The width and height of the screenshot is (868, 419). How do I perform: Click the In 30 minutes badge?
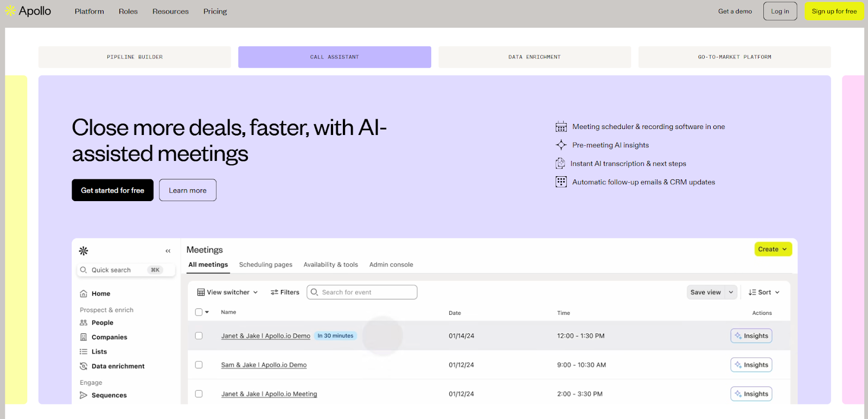click(x=335, y=336)
